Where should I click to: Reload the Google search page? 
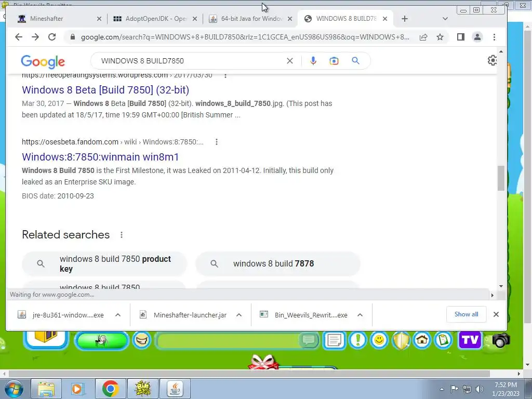[52, 37]
